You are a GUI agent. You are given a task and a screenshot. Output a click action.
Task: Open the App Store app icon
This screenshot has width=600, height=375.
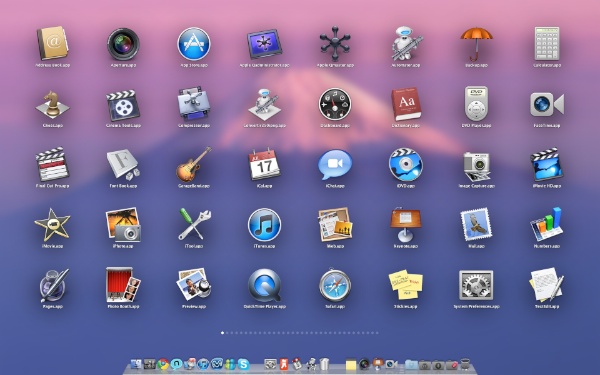click(x=194, y=44)
